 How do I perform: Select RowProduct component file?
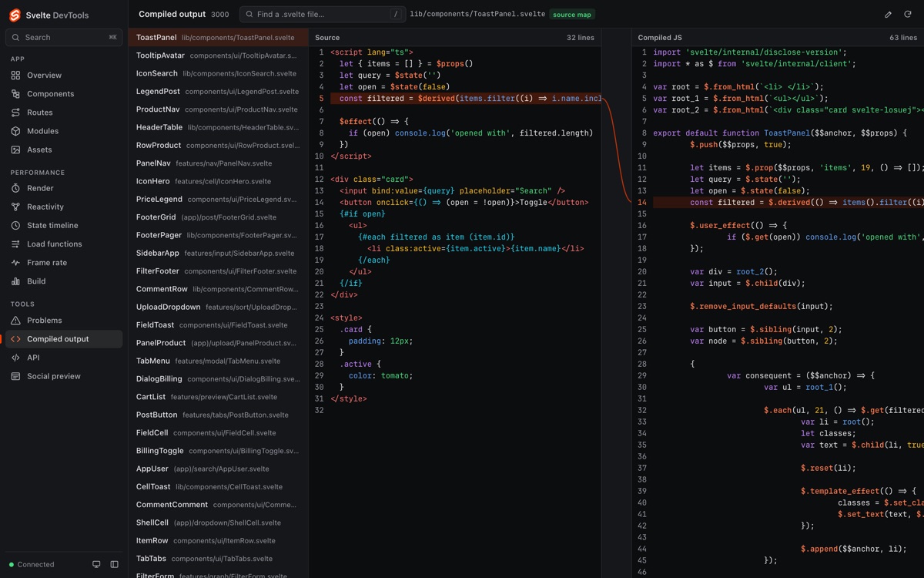tap(218, 145)
